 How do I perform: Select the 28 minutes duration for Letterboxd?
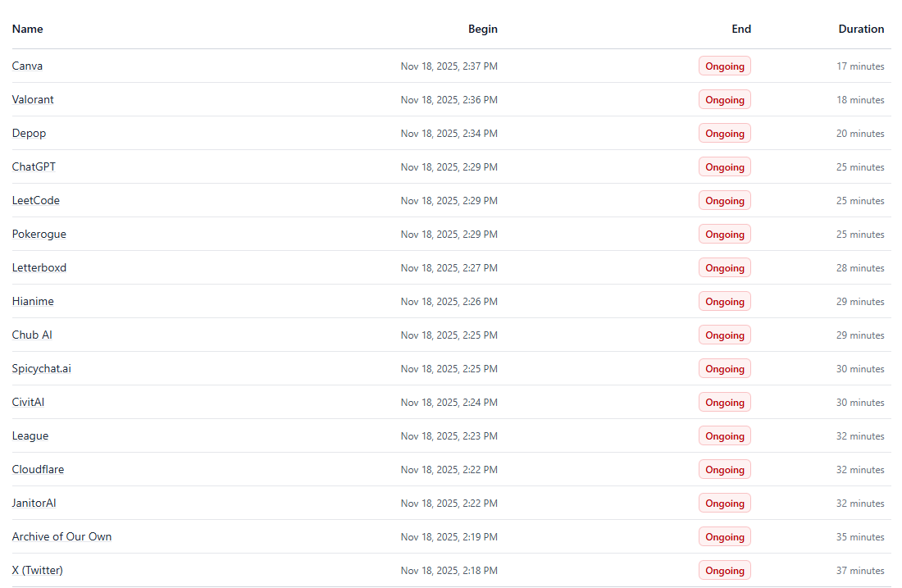pyautogui.click(x=860, y=267)
